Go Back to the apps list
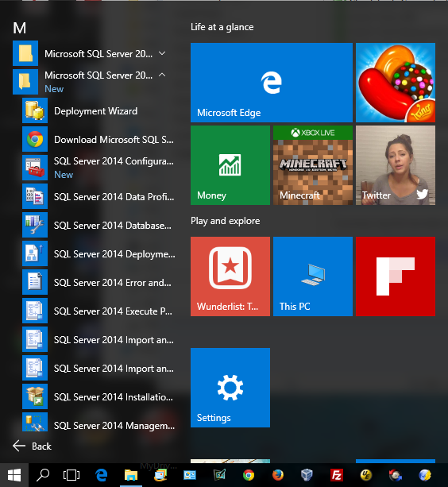 pos(32,446)
